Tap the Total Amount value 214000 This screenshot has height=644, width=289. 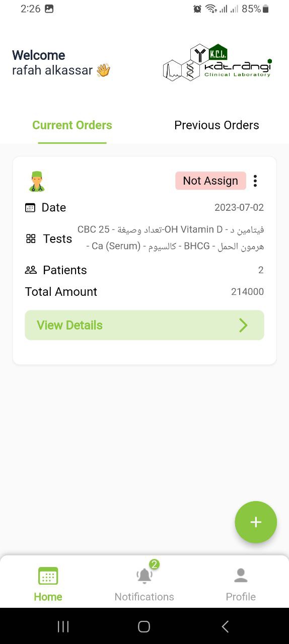pyautogui.click(x=247, y=292)
